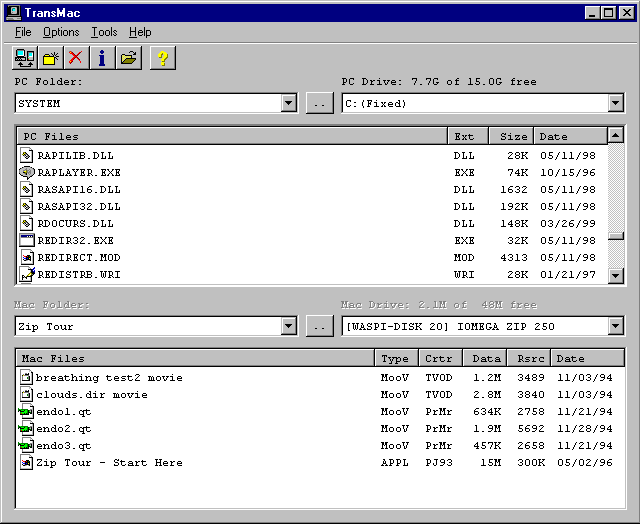
Task: Sort Mac list by Rsrc column header
Action: 529,358
